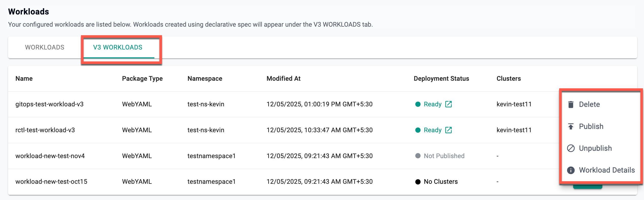
Task: Open the workload-new-test-nov4 workload name
Action: coord(50,156)
